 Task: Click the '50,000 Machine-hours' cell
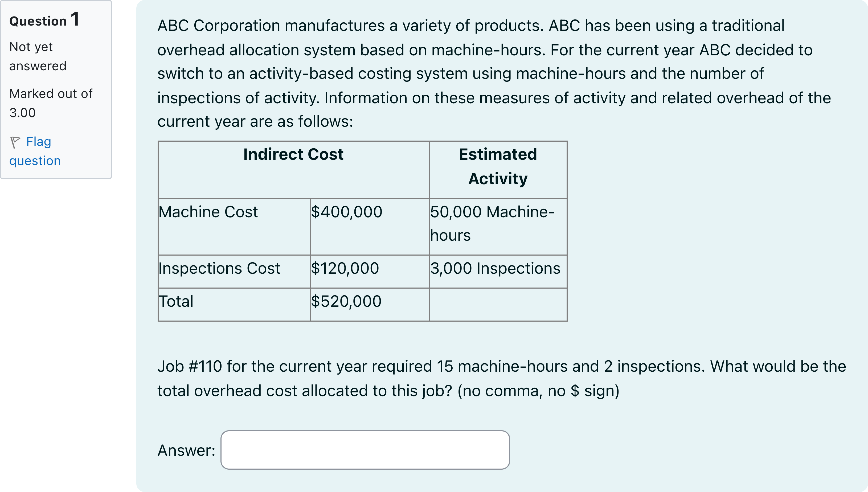[492, 223]
